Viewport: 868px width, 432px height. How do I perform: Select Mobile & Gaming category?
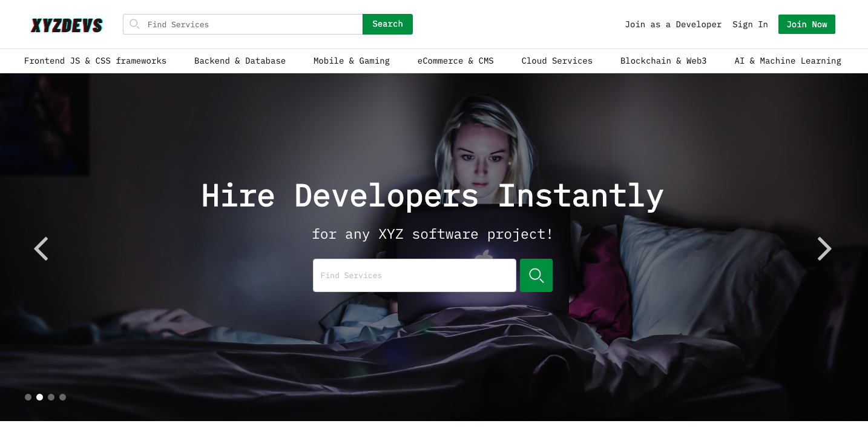(x=352, y=61)
